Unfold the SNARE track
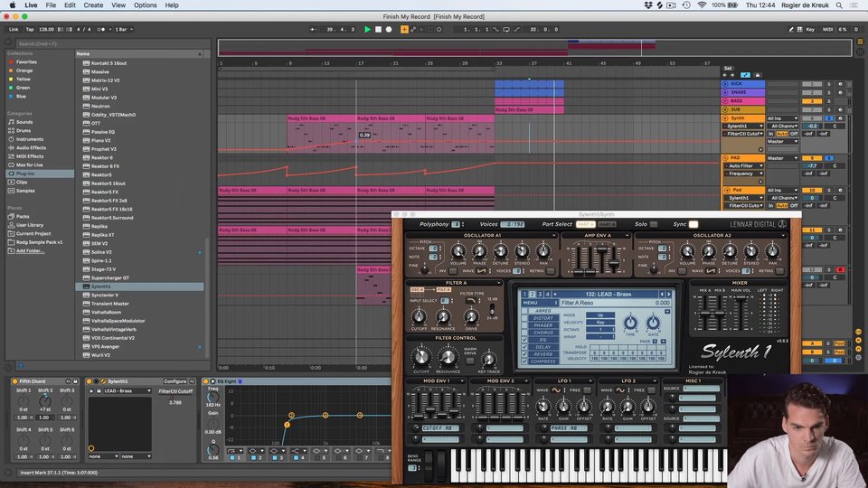The height and width of the screenshot is (488, 868). pyautogui.click(x=725, y=92)
